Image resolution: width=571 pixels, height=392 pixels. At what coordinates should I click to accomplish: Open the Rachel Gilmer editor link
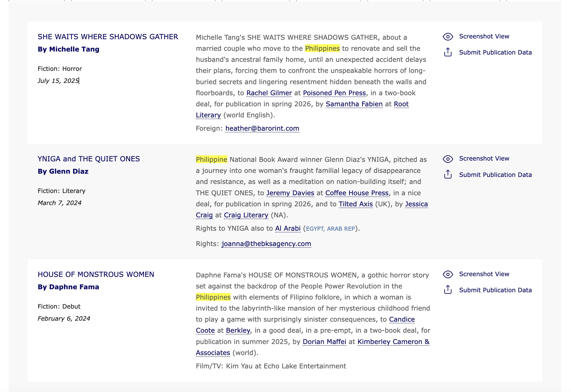[269, 93]
